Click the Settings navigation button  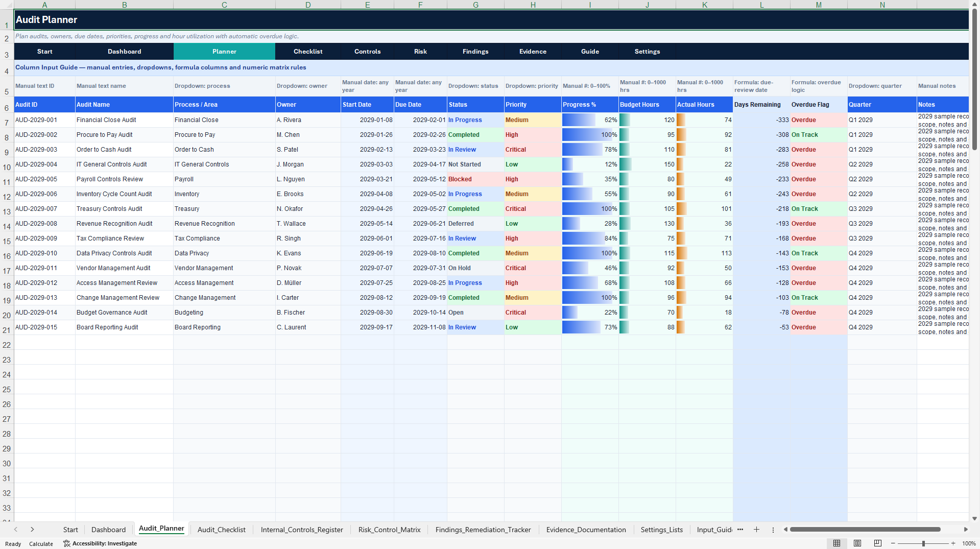coord(647,52)
